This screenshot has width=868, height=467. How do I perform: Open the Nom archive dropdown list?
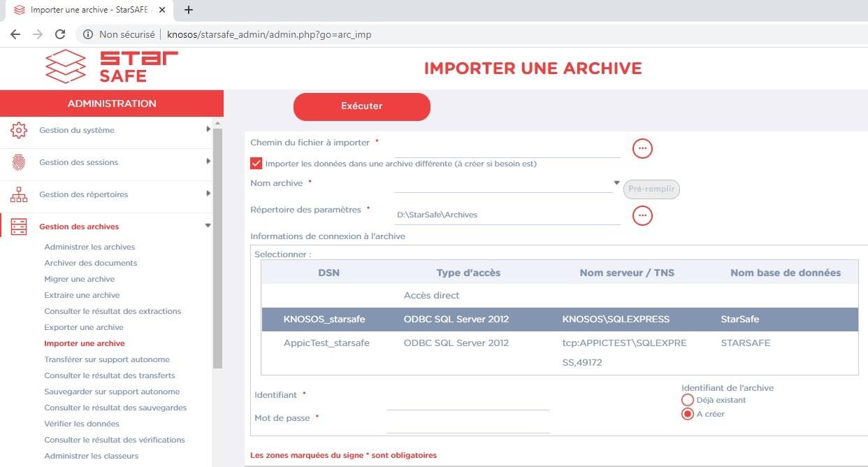(x=616, y=183)
